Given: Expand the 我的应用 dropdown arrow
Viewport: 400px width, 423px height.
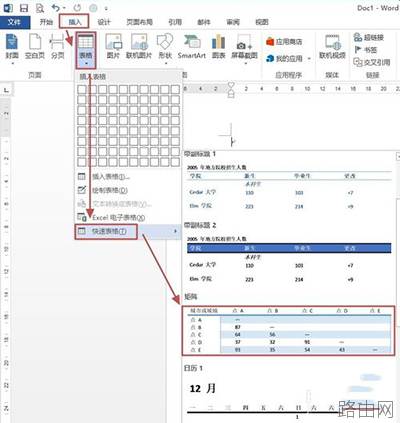Looking at the screenshot, I should click(309, 59).
